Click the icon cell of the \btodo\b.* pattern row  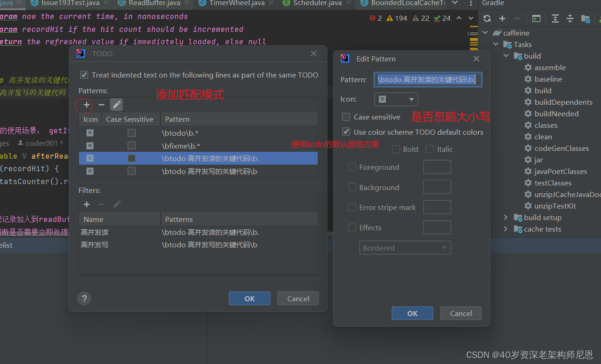click(x=90, y=133)
